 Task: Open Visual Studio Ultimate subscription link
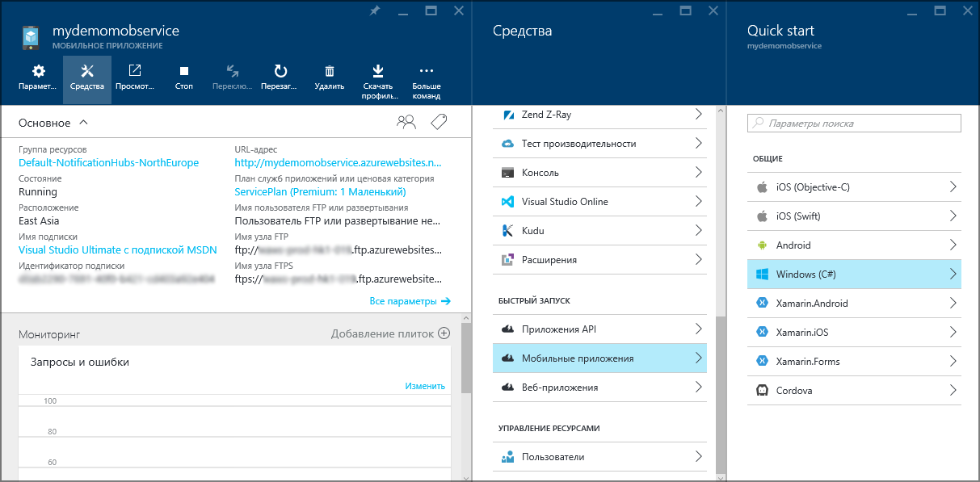pos(118,249)
